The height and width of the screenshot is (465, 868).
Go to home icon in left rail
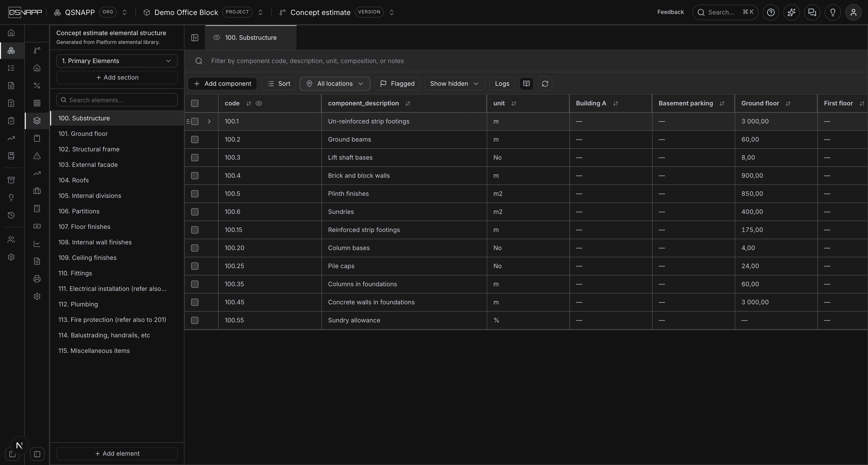11,33
